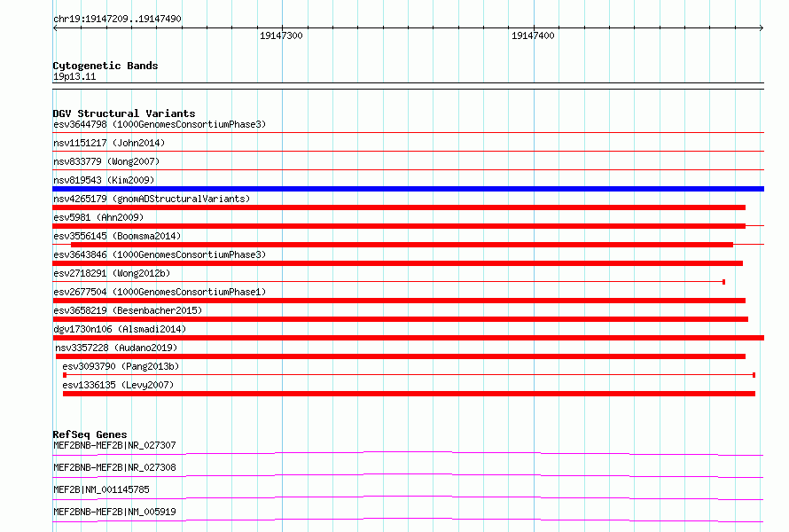789x532 pixels.
Task: Click the red bar under esv5981
Action: point(399,226)
